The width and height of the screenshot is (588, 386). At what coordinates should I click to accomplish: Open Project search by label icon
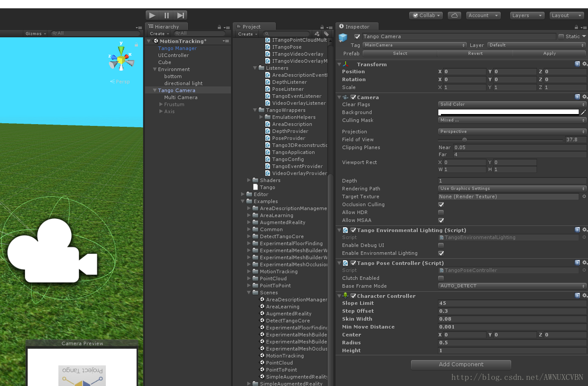point(326,34)
